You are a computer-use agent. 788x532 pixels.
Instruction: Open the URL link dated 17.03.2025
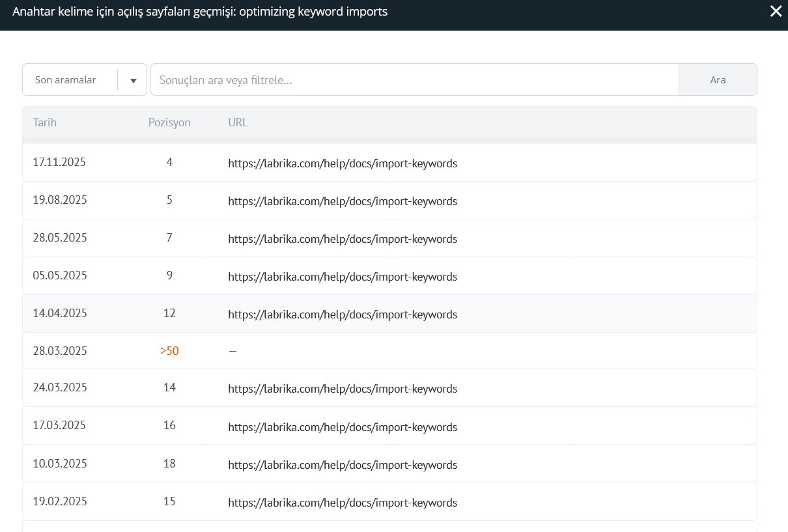(343, 427)
